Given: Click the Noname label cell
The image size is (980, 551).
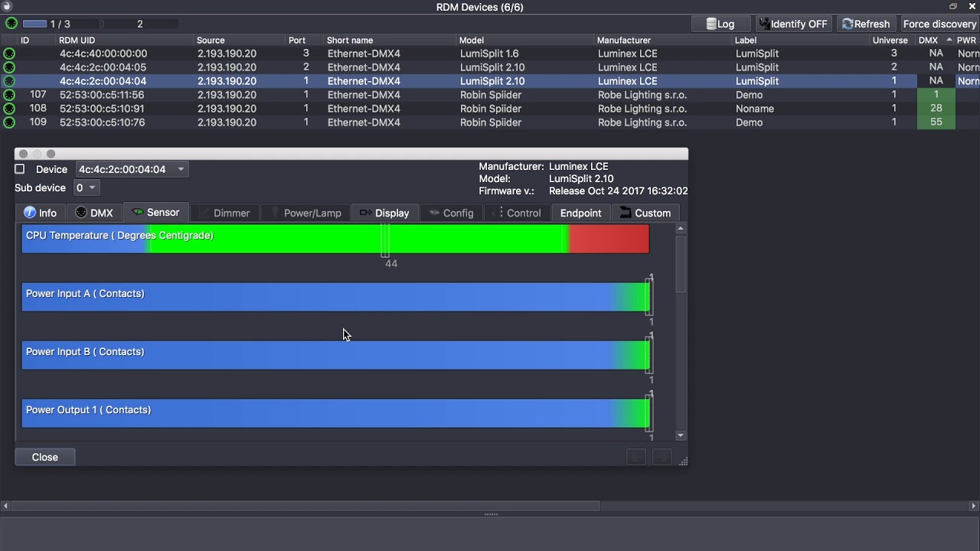Looking at the screenshot, I should (x=755, y=109).
